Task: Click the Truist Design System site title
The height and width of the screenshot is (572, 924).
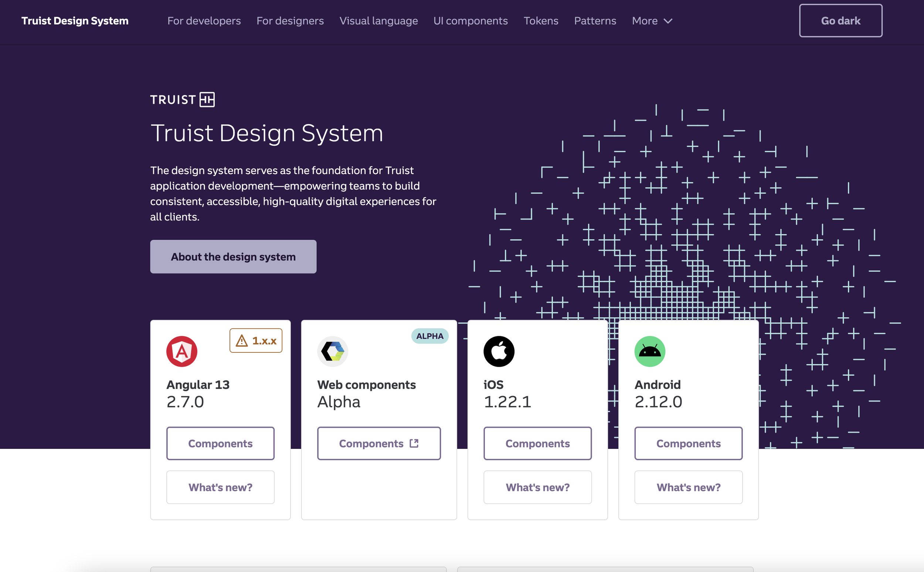Action: point(75,21)
